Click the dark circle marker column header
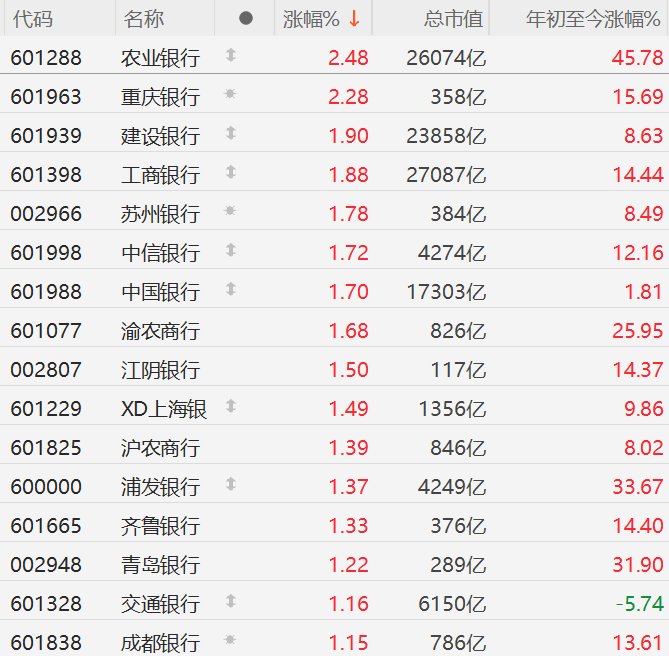This screenshot has width=669, height=656. [x=246, y=18]
